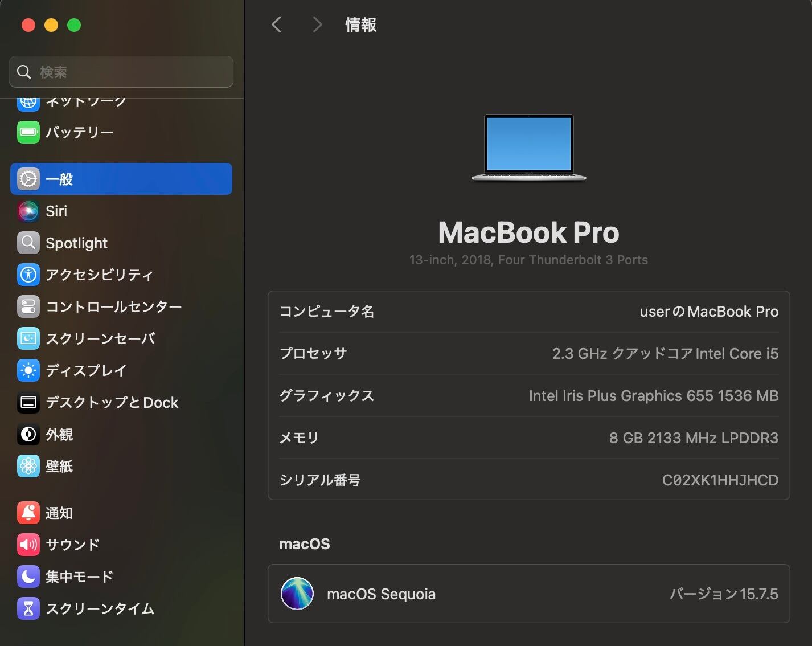Viewport: 812px width, 646px height.
Task: Select the サウンド speaker icon
Action: click(28, 545)
